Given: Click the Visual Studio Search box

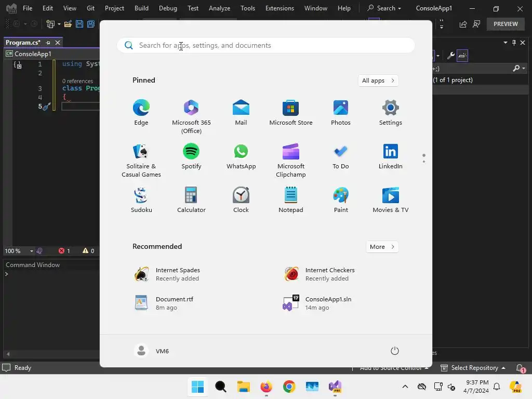Looking at the screenshot, I should 384,8.
